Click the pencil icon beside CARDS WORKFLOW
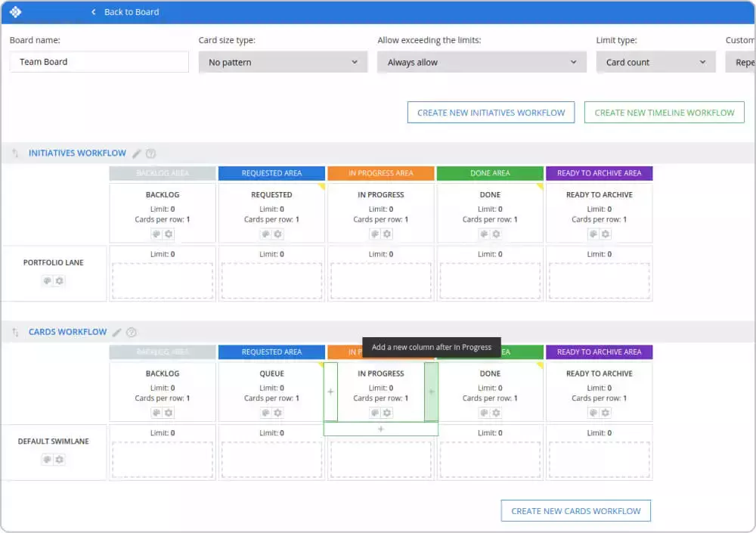 (x=117, y=332)
